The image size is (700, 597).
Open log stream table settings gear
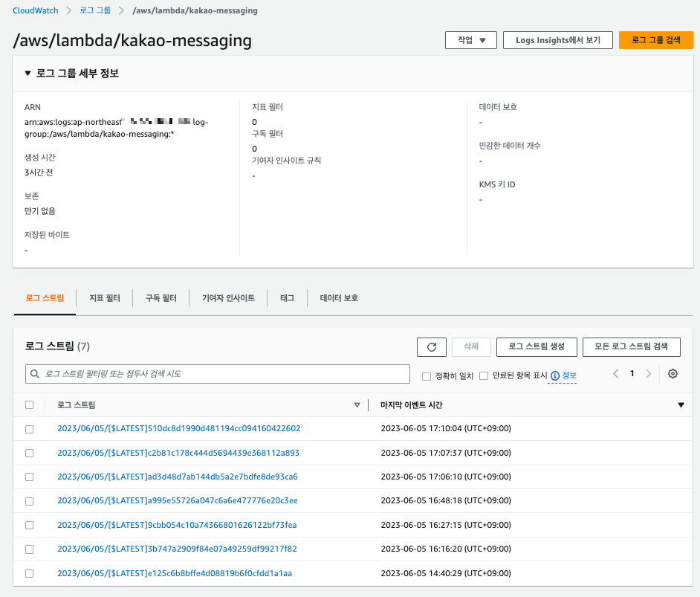pos(673,374)
